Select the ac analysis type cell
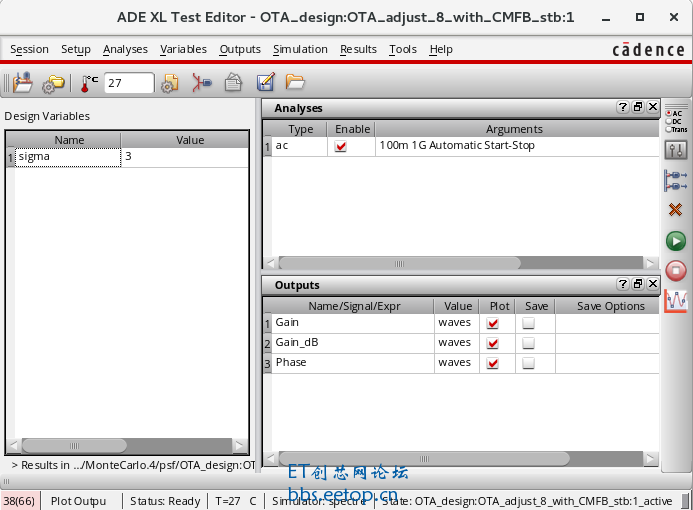 point(300,146)
